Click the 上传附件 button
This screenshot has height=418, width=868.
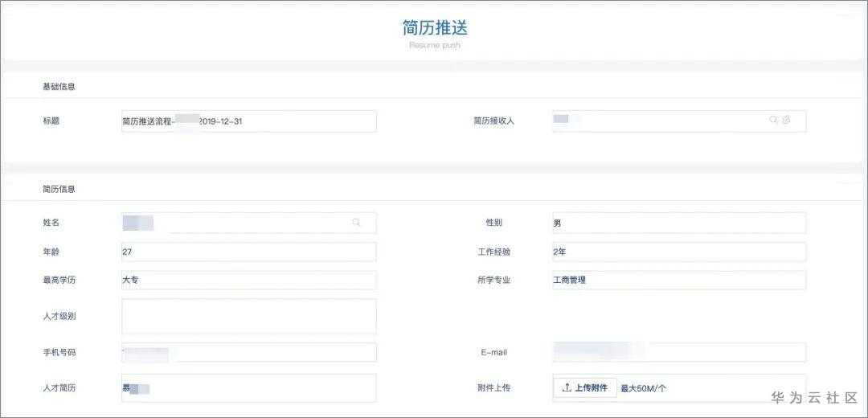click(585, 388)
